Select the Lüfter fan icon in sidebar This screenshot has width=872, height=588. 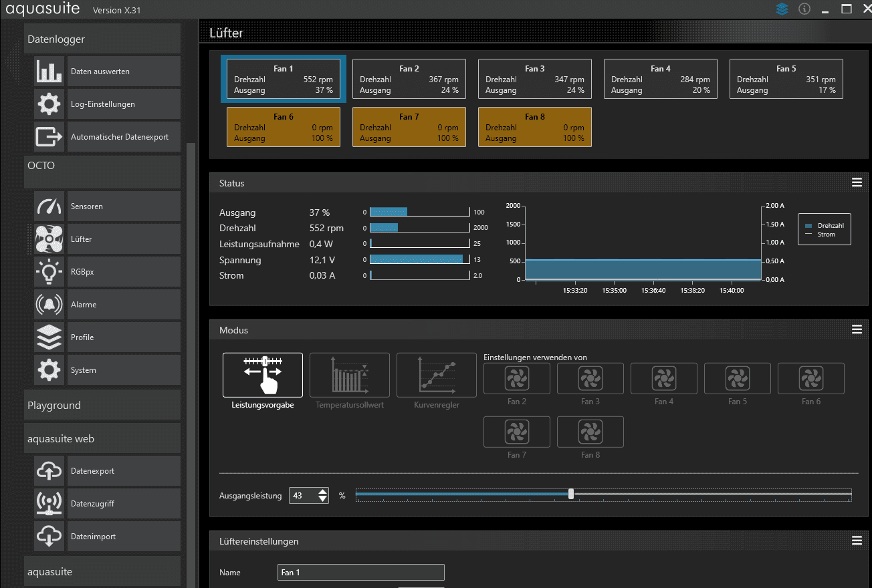pos(49,239)
